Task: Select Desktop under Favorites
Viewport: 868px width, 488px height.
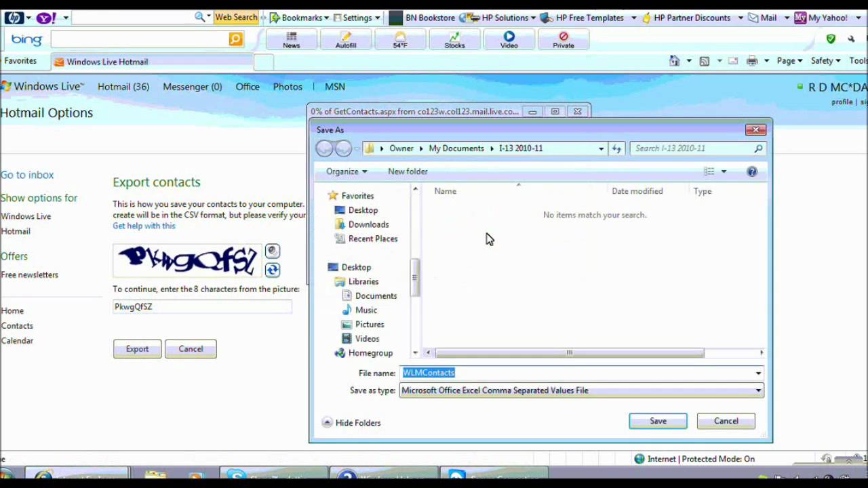Action: (x=356, y=210)
